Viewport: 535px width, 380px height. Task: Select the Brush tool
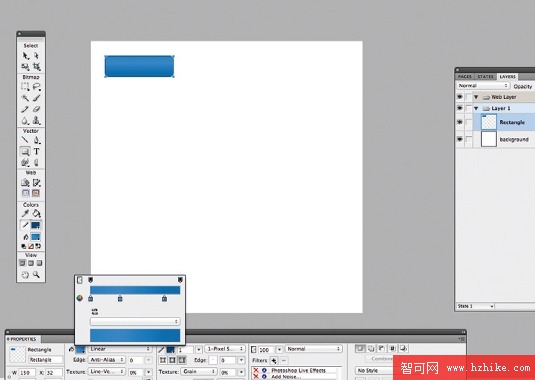37,98
